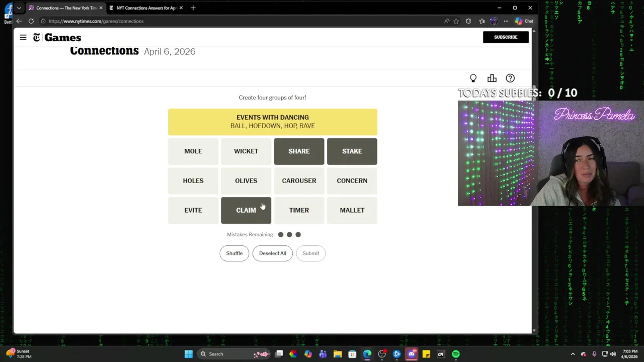Click the SUBSCRIBE button

coord(506,37)
